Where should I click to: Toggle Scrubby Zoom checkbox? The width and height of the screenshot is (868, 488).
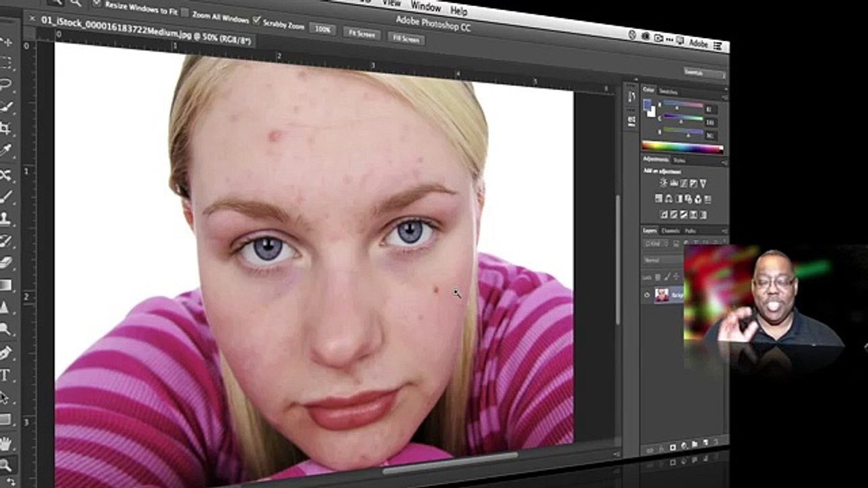pyautogui.click(x=256, y=20)
